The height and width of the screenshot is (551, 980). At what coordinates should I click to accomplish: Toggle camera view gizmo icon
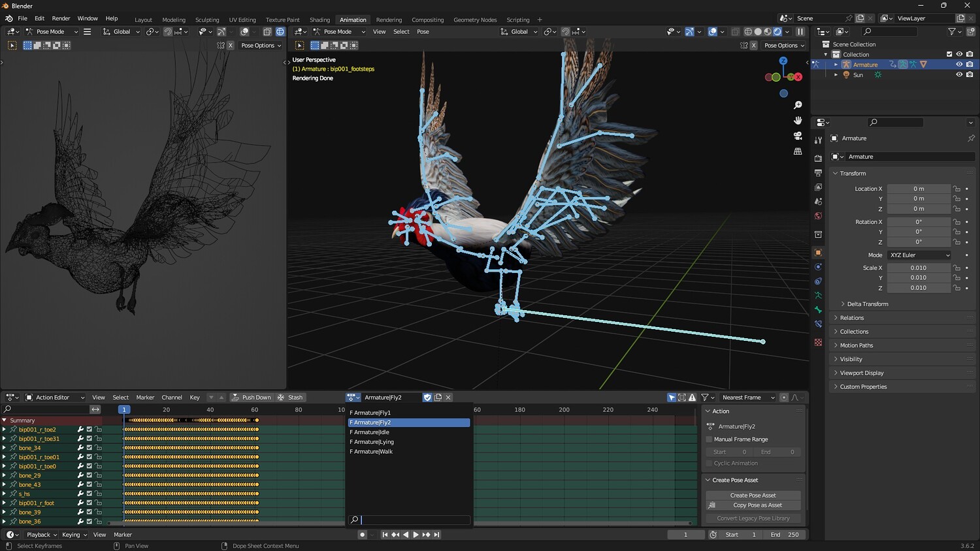pyautogui.click(x=798, y=136)
